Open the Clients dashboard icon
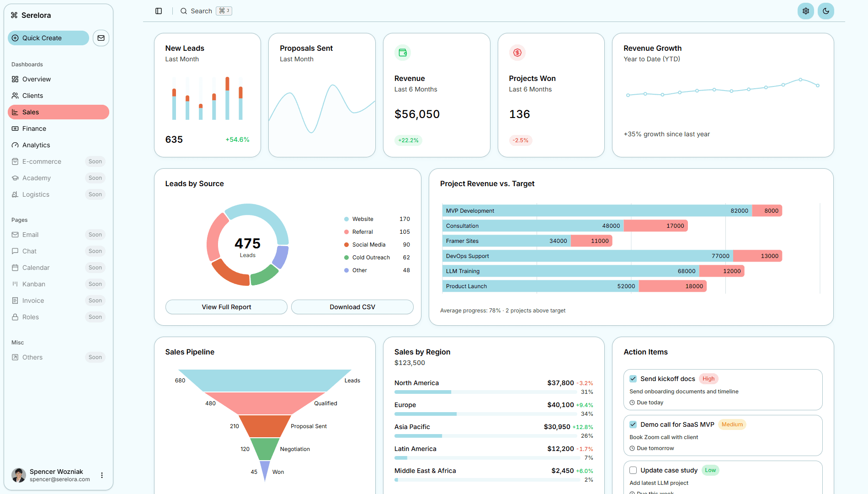 point(16,96)
